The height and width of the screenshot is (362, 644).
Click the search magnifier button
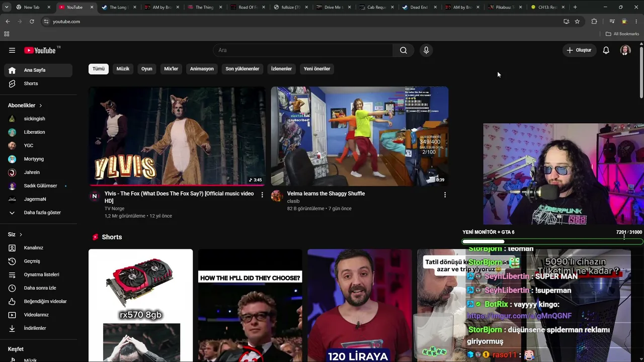coord(404,50)
